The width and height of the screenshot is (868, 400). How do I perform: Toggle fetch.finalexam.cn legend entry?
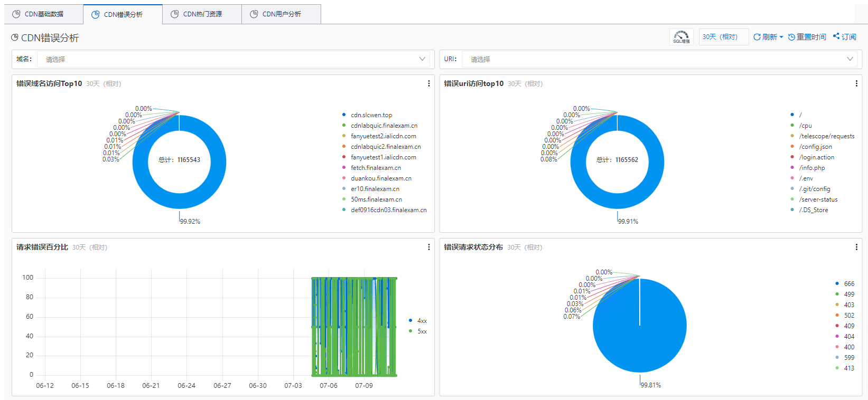tap(371, 168)
